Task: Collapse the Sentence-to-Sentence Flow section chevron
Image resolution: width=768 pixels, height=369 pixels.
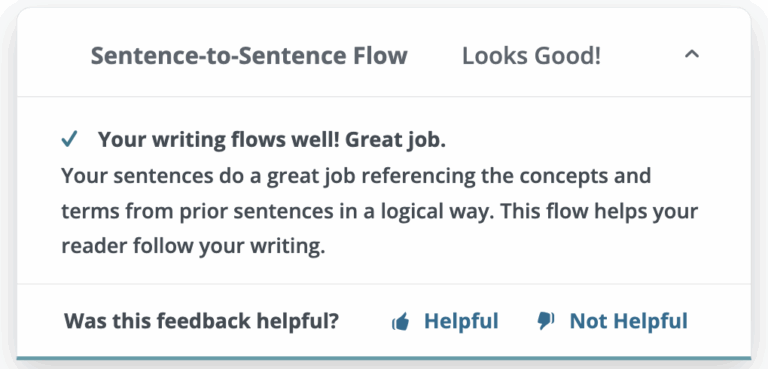Action: pyautogui.click(x=691, y=54)
